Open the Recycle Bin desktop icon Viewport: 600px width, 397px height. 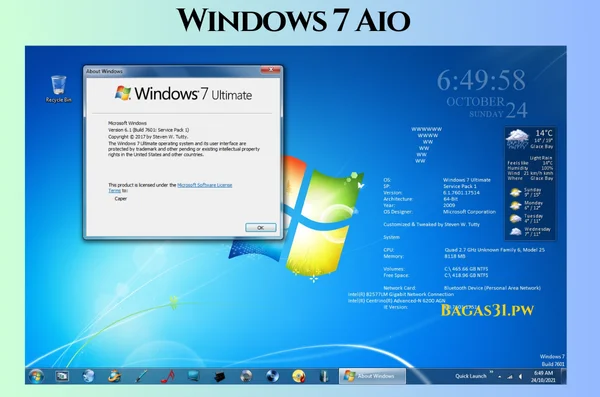pos(59,89)
